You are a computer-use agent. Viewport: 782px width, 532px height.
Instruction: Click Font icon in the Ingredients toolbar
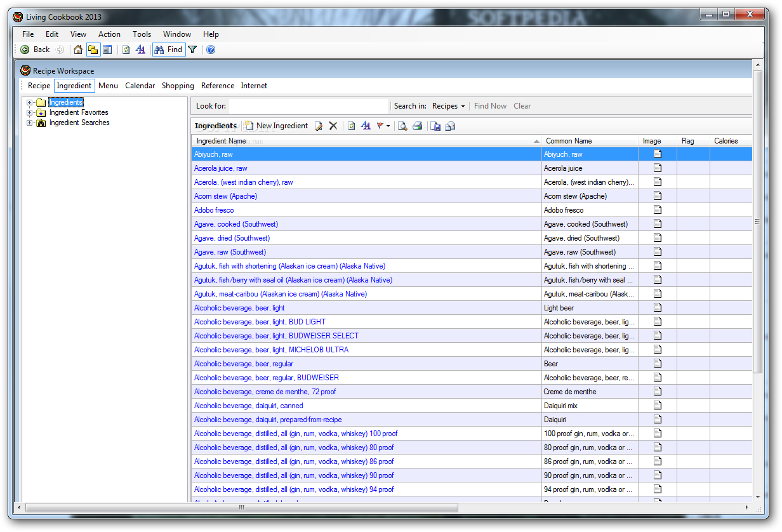click(366, 126)
